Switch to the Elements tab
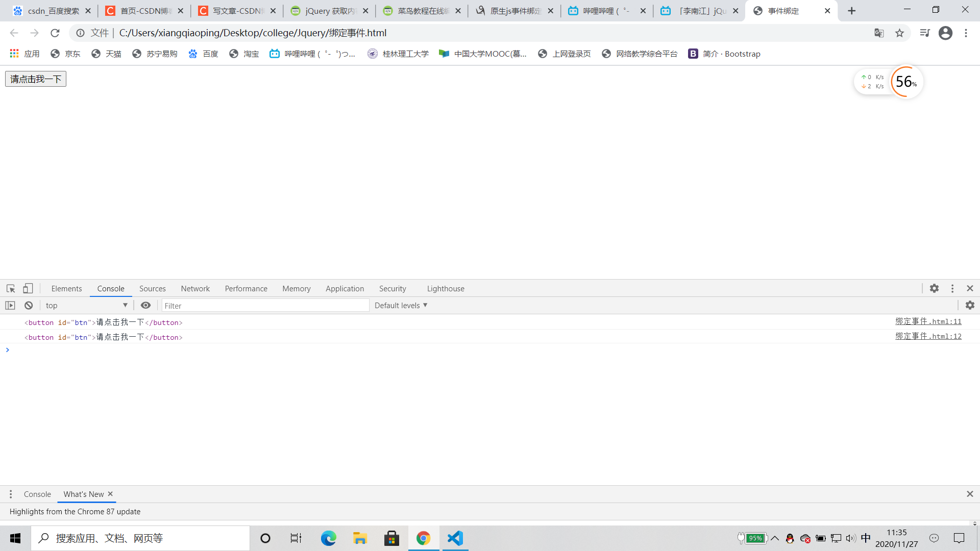The height and width of the screenshot is (551, 980). (x=66, y=288)
